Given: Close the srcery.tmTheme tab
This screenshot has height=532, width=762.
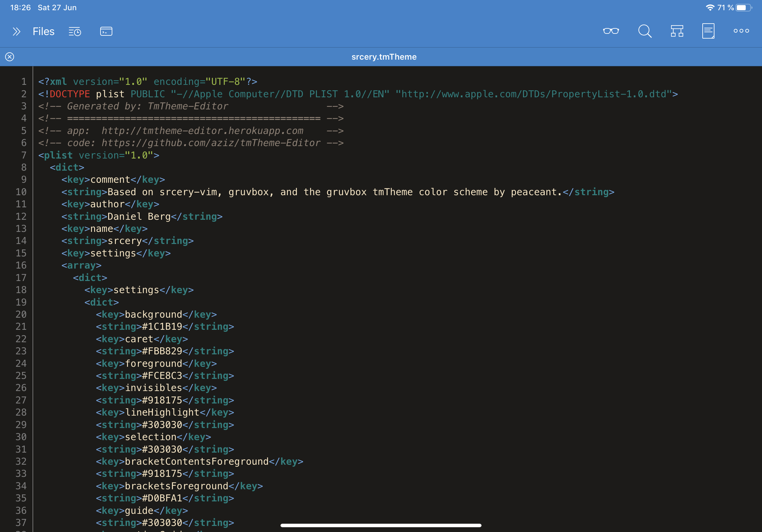Looking at the screenshot, I should point(10,57).
